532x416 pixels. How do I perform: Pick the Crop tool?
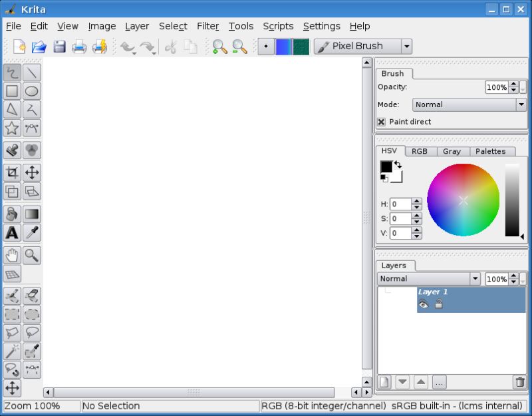pos(12,172)
